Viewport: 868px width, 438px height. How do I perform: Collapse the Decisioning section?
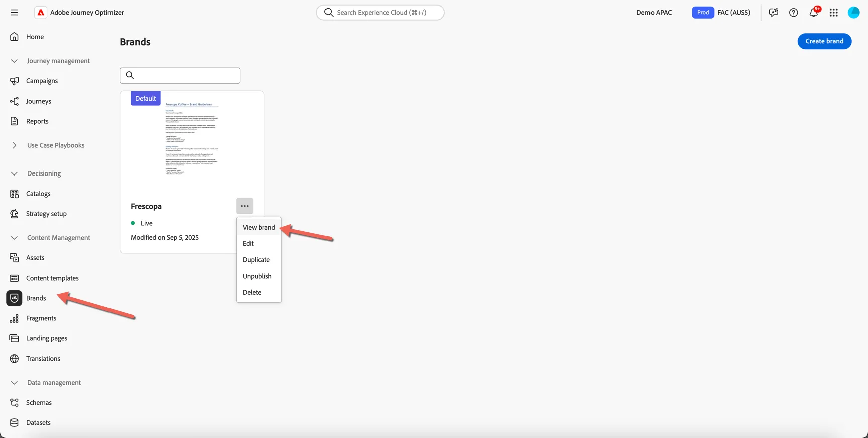(x=14, y=173)
